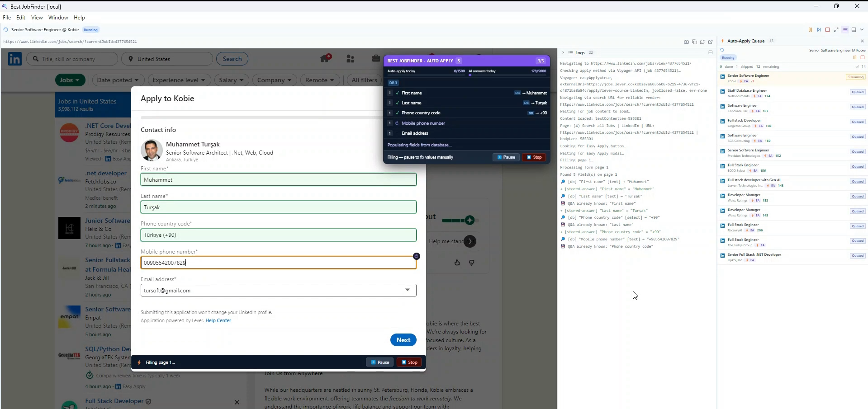Click the AI answers today progress bar
This screenshot has height=409, width=868.
pyautogui.click(x=507, y=75)
